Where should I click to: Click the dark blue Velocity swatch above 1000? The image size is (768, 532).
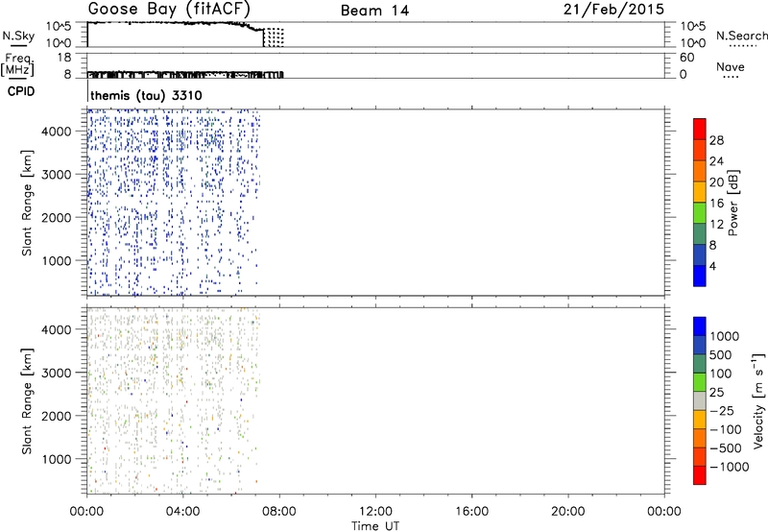tap(700, 326)
